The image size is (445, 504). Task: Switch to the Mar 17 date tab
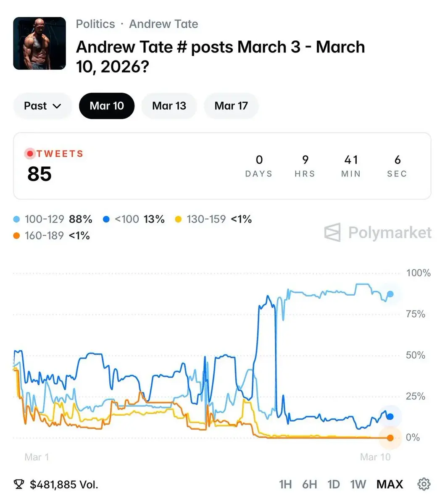tap(231, 106)
